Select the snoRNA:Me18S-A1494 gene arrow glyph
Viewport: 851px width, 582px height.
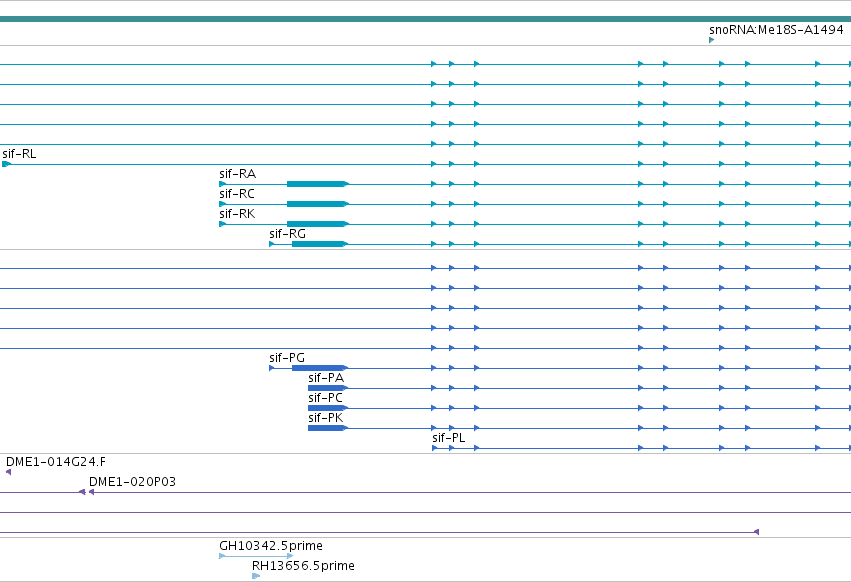click(712, 40)
